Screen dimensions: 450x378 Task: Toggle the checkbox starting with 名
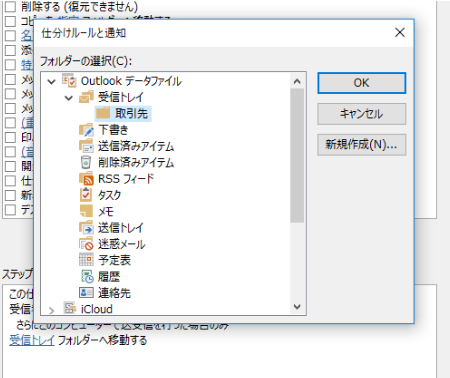point(10,35)
